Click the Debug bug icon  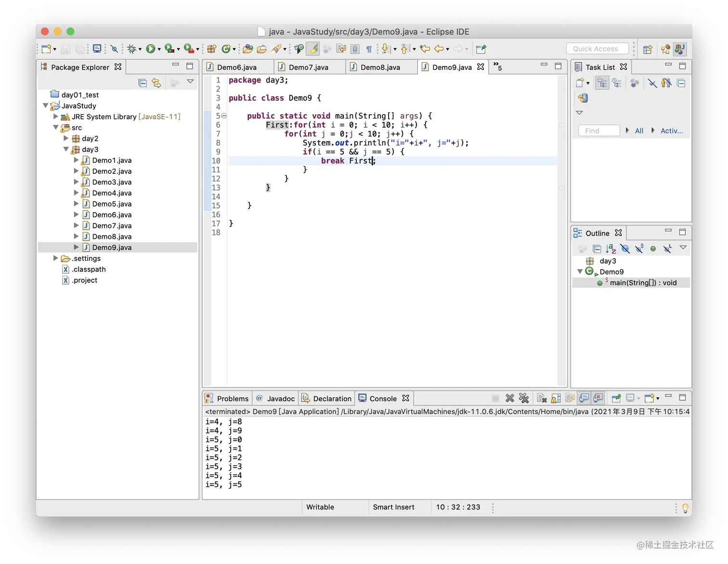pos(131,49)
